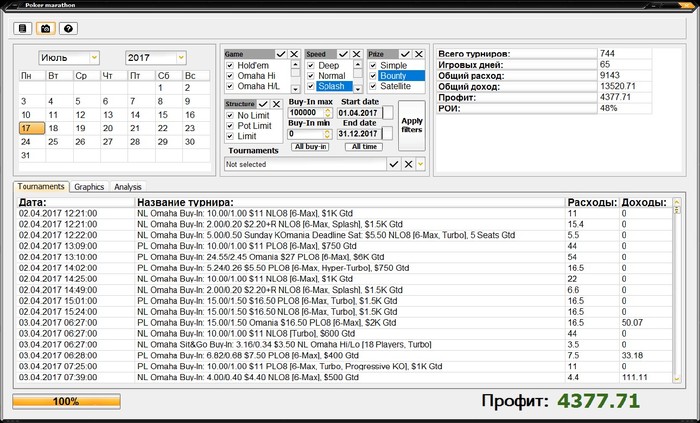Screen dimensions: 700x423
Task: Check all options in the Structure filter
Action: coord(263,104)
